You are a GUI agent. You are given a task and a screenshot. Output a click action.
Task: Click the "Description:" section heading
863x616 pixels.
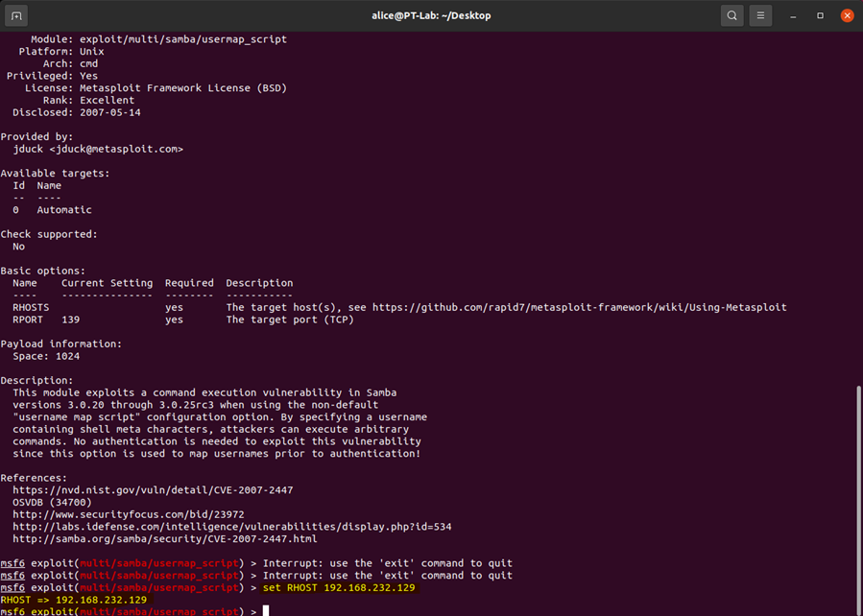click(x=36, y=381)
